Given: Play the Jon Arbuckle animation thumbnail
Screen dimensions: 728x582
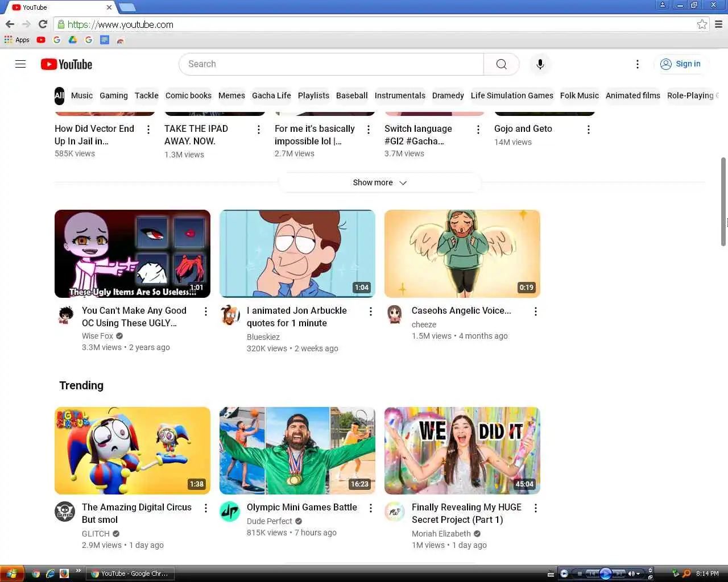Looking at the screenshot, I should coord(297,253).
